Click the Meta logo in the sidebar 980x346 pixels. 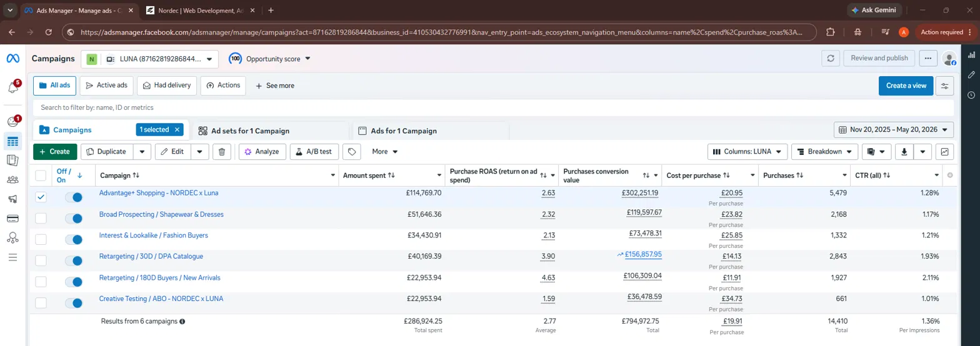(12, 58)
